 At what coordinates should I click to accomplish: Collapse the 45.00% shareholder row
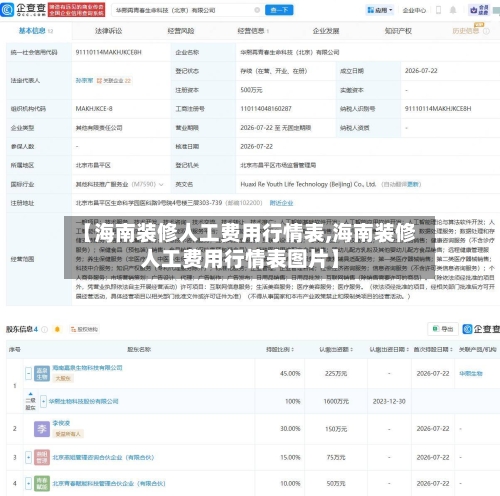(x=29, y=373)
